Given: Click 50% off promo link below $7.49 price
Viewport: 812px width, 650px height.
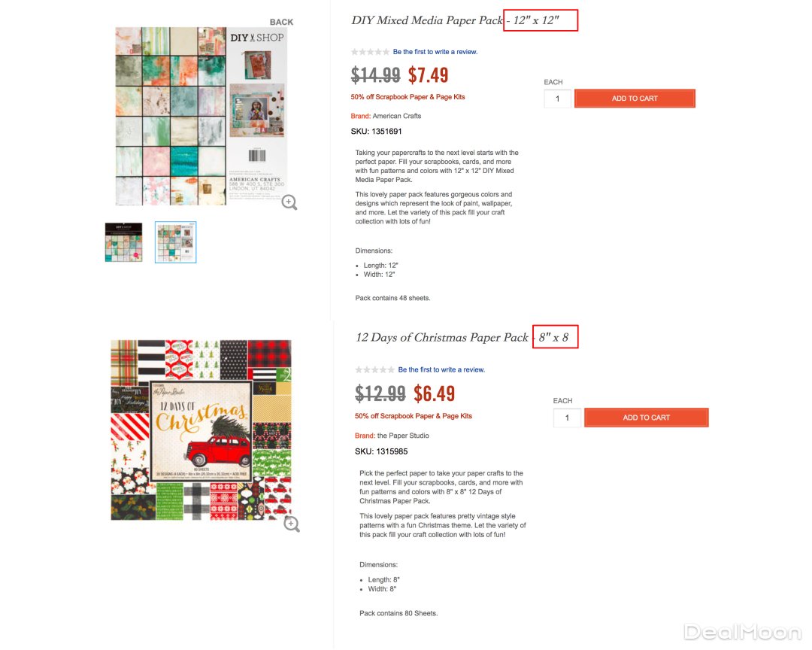Looking at the screenshot, I should (x=408, y=97).
